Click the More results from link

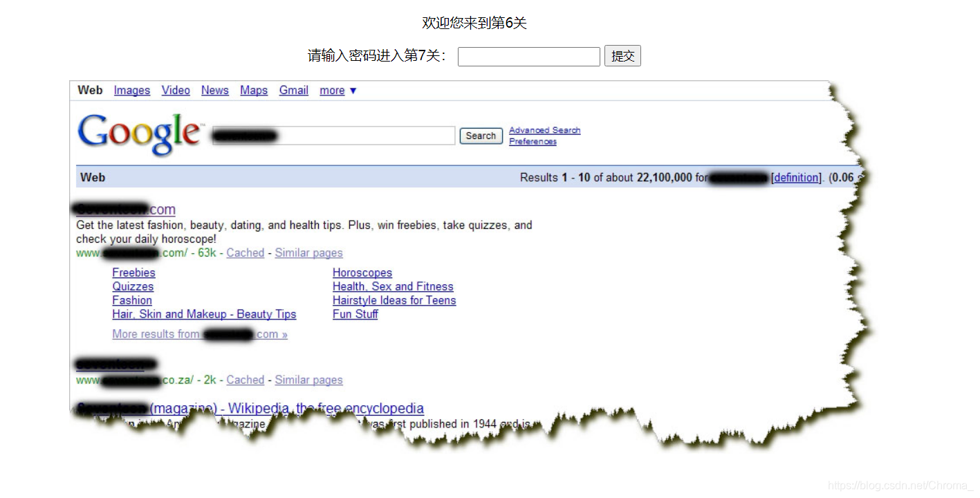(200, 334)
